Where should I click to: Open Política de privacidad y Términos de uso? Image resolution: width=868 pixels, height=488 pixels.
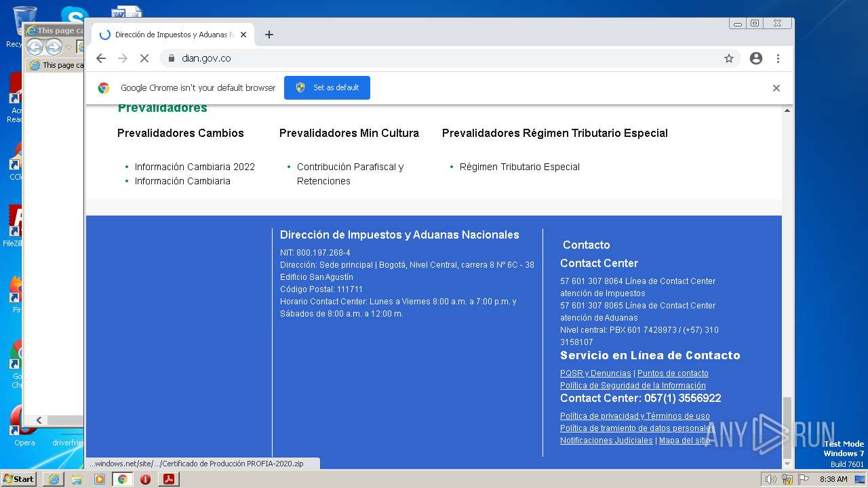[x=635, y=416]
